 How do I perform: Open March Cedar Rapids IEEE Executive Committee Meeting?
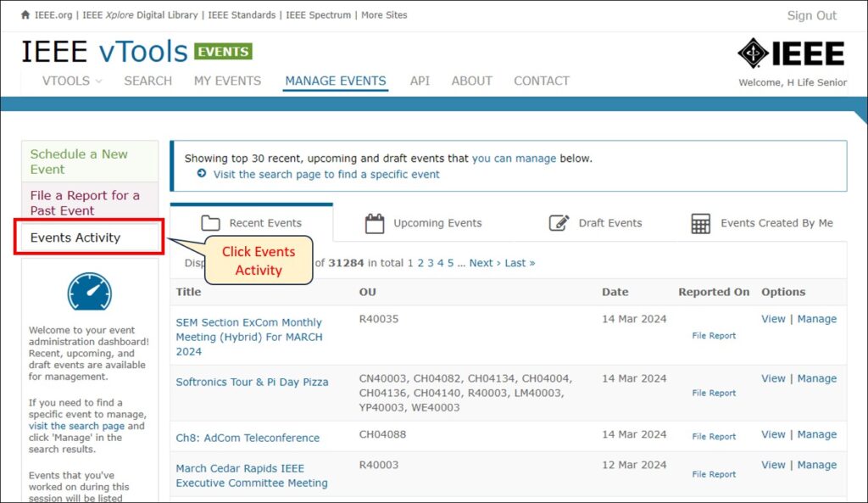point(252,475)
